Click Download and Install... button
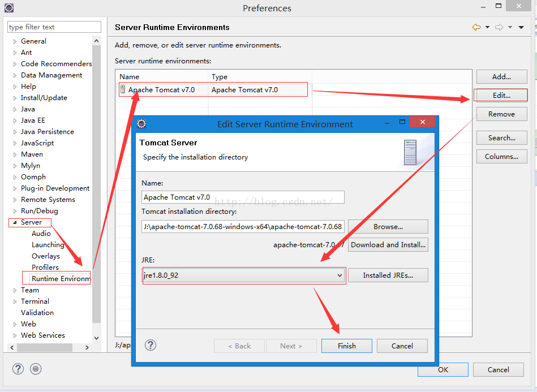The height and width of the screenshot is (392, 537). (388, 245)
